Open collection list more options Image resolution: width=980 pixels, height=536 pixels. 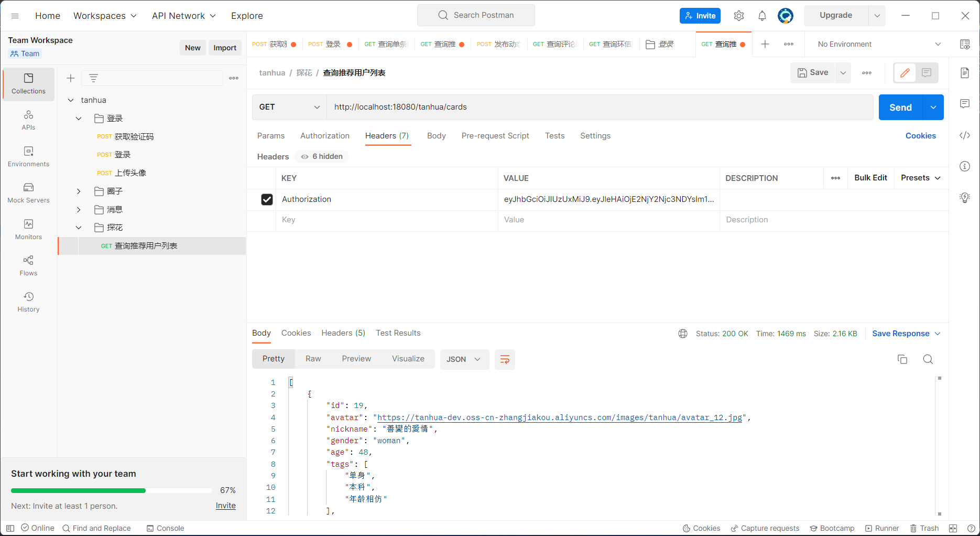234,78
